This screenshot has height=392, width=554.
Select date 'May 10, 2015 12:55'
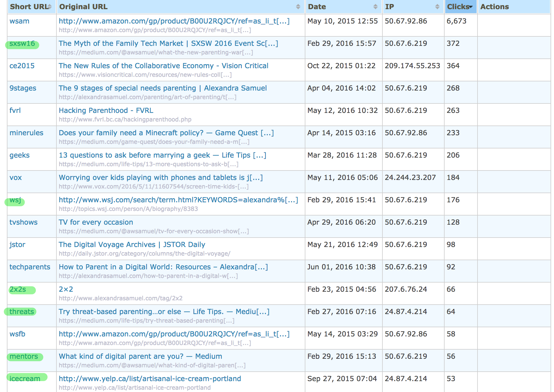point(343,21)
